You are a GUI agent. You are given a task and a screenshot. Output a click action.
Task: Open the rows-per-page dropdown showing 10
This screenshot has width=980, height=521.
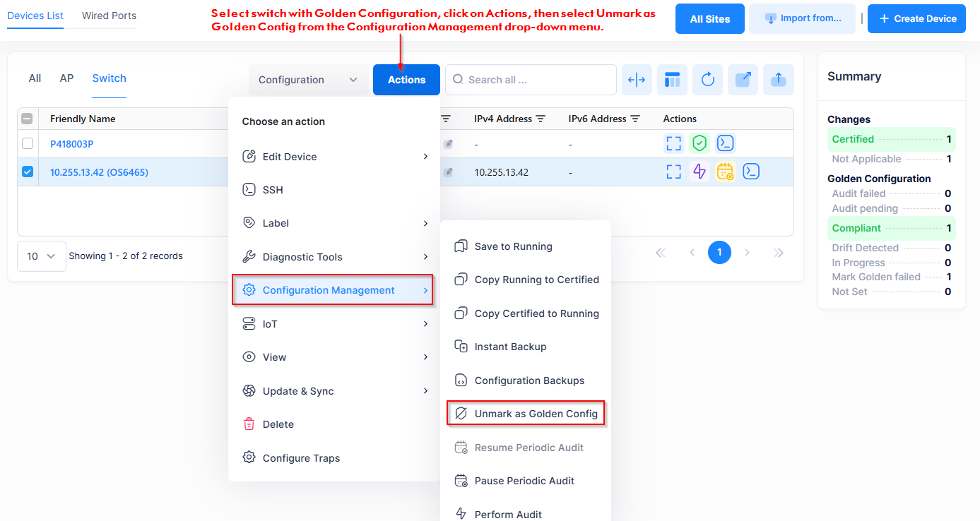pyautogui.click(x=41, y=256)
